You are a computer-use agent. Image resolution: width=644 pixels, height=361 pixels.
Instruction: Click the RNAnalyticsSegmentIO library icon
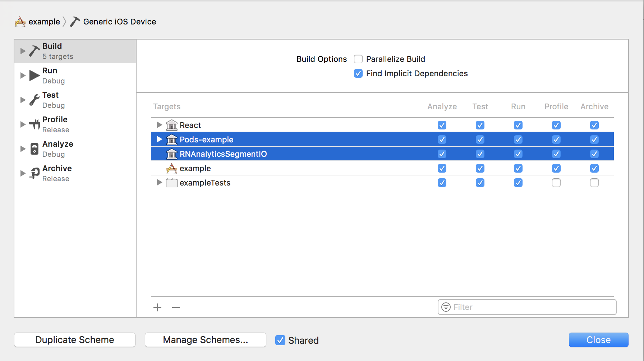(x=172, y=154)
